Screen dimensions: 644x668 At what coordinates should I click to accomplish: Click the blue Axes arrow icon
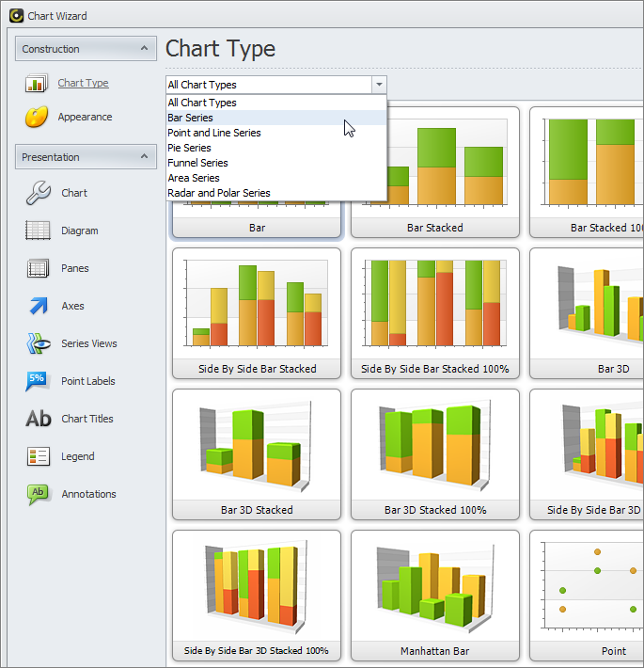[38, 306]
